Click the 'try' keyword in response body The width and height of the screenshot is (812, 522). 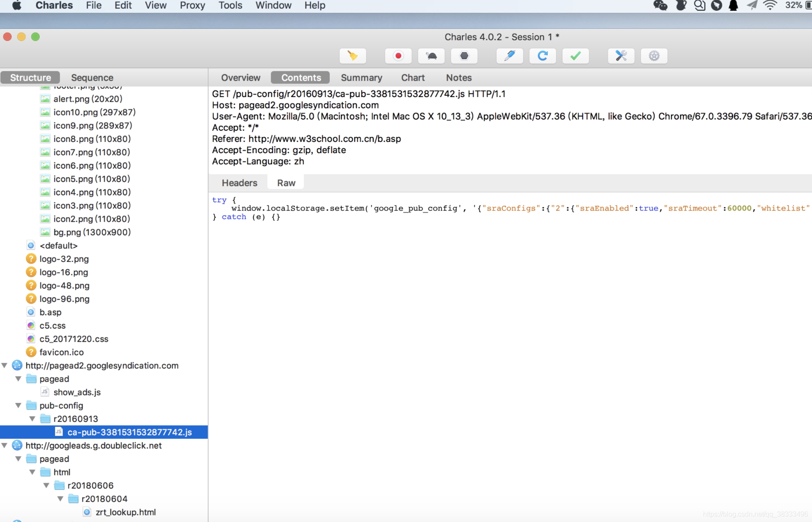point(219,200)
